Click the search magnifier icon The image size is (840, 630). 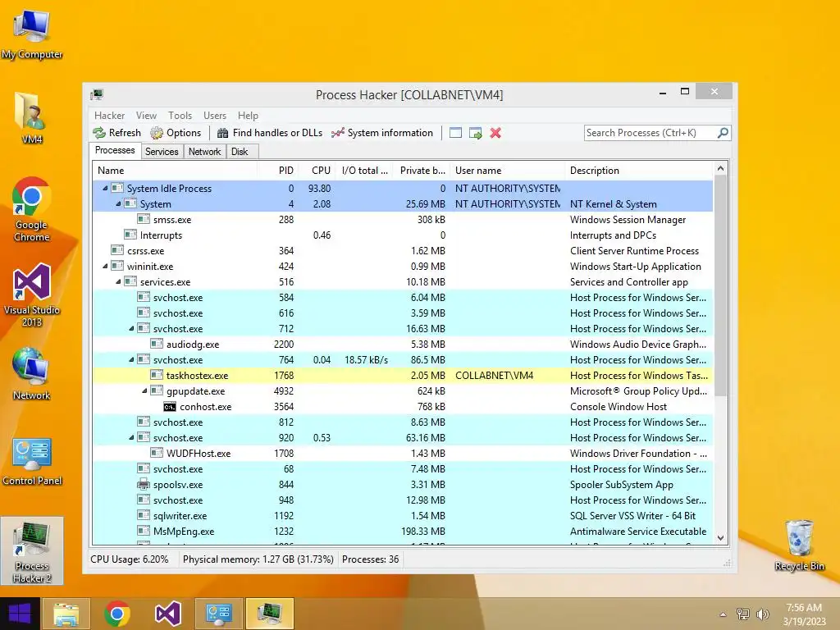723,132
